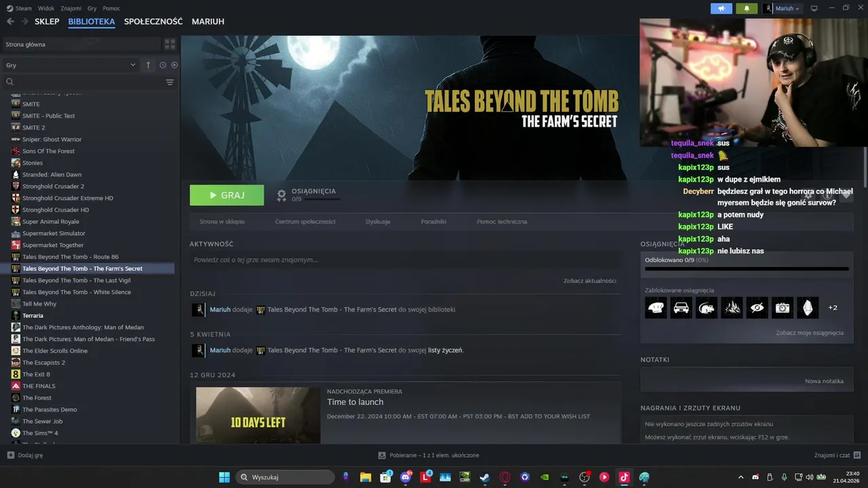868x488 pixels.
Task: View the car locked achievement icon
Action: pos(681,308)
